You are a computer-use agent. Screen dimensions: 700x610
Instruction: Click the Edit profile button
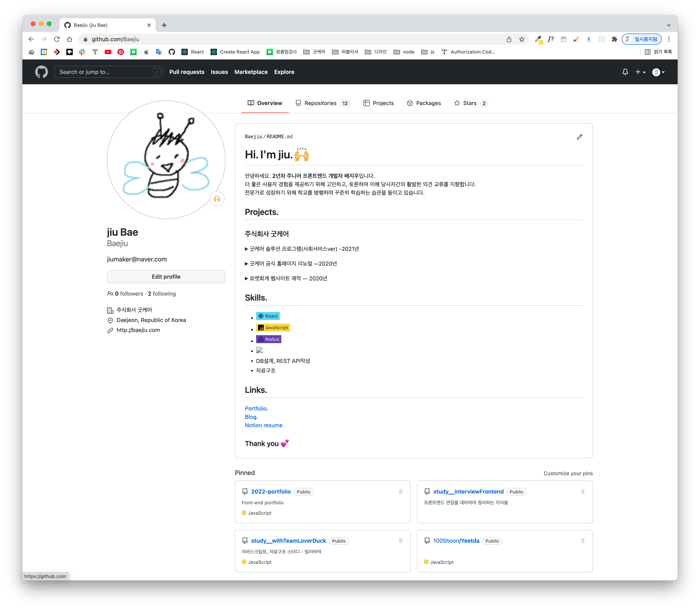tap(166, 277)
